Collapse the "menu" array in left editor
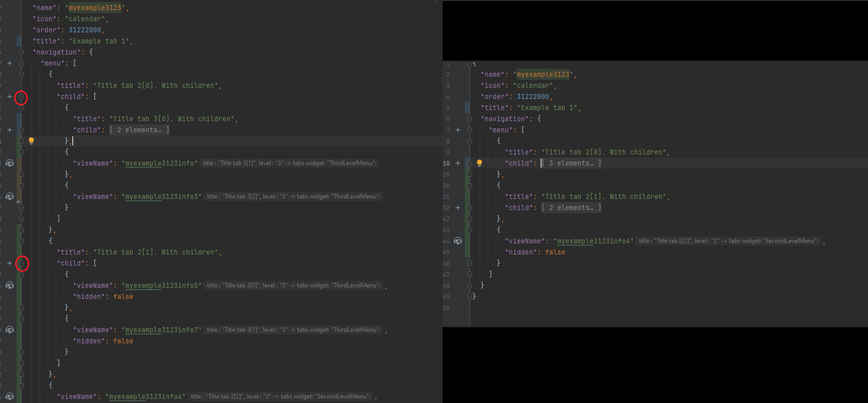The image size is (868, 403). [x=21, y=63]
